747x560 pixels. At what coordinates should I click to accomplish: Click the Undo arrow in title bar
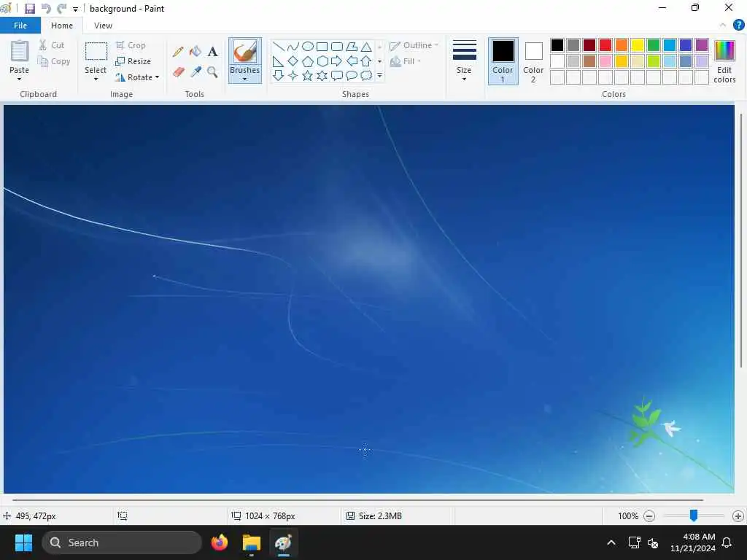(x=46, y=9)
